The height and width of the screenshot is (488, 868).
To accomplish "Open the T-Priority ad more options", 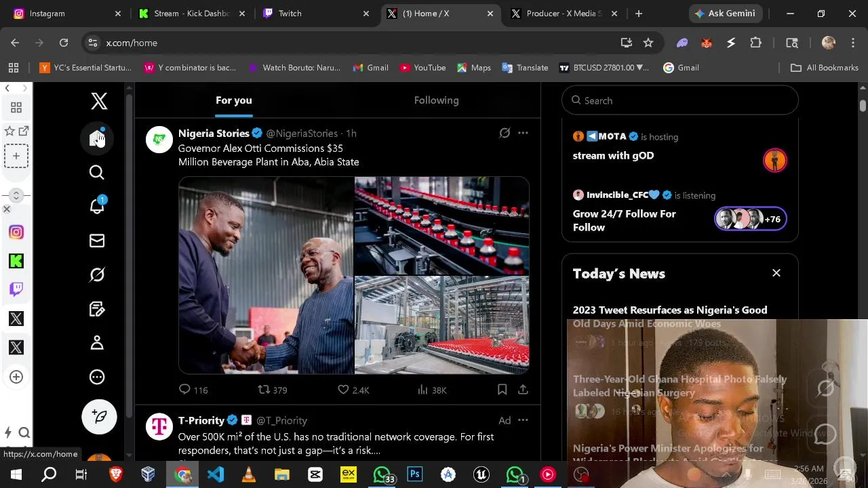I will 523,420.
